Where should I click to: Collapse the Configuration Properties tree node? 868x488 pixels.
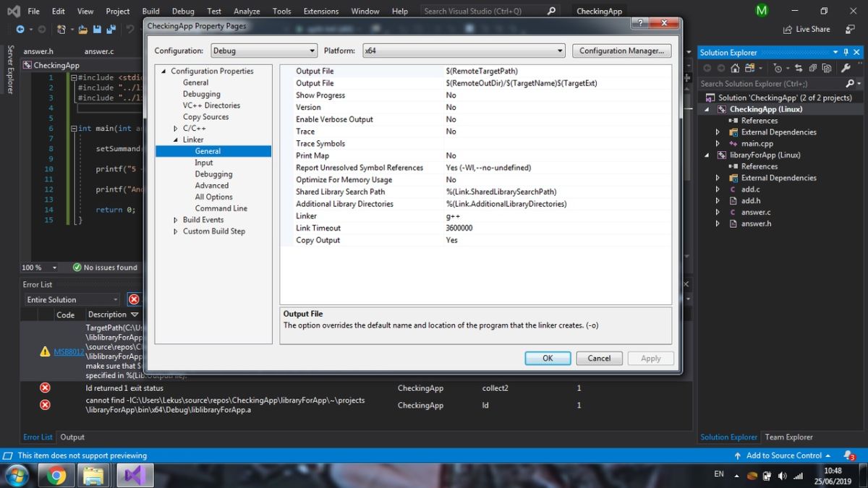[x=163, y=71]
